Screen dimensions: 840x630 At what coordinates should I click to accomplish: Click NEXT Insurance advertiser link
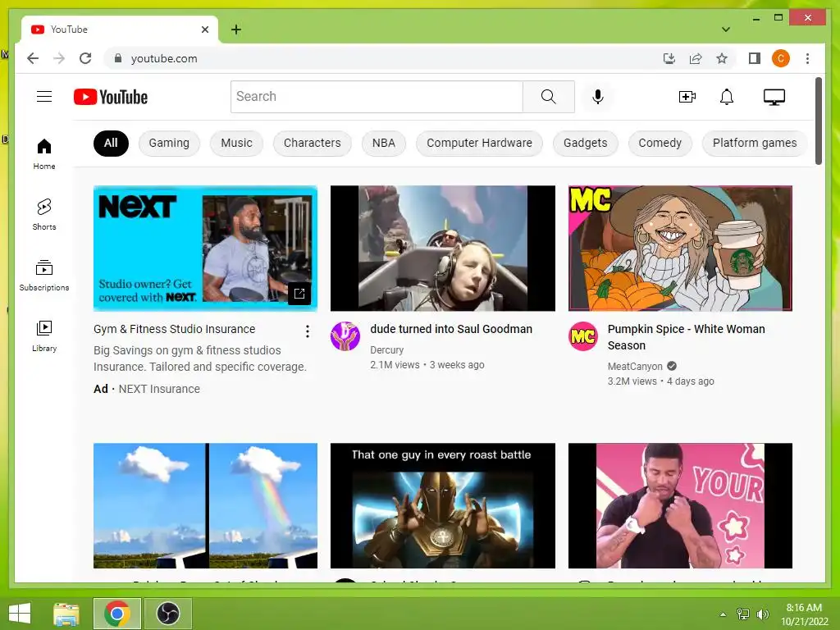[x=159, y=389]
